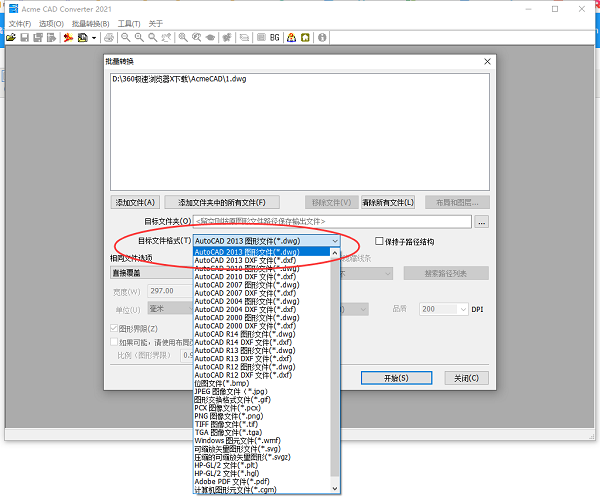Click the green home page icon
The image size is (600, 497).
305,37
